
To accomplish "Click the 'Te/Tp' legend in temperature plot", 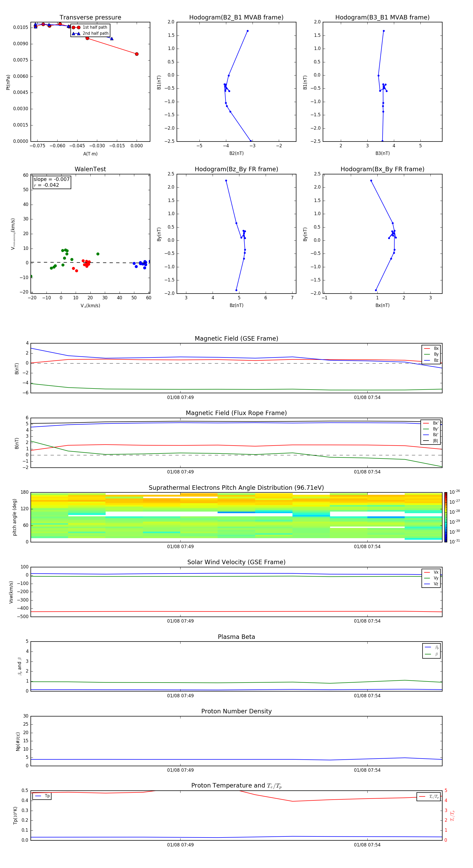I will (429, 796).
